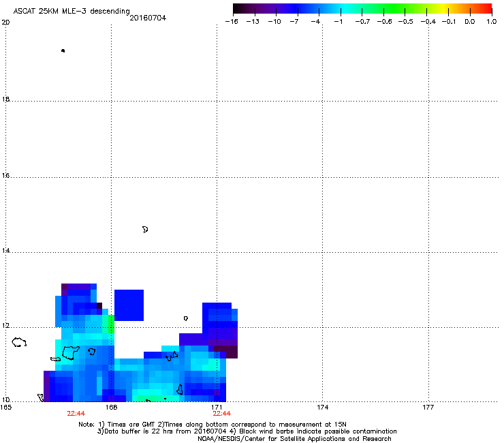This screenshot has height=443, width=504.
Task: Click the -10 color scale label
Action: [274, 22]
